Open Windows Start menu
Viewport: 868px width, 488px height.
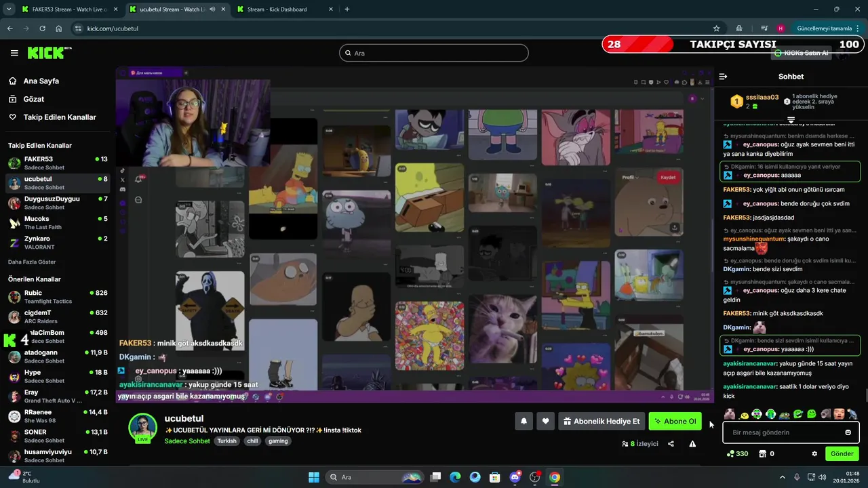[314, 477]
